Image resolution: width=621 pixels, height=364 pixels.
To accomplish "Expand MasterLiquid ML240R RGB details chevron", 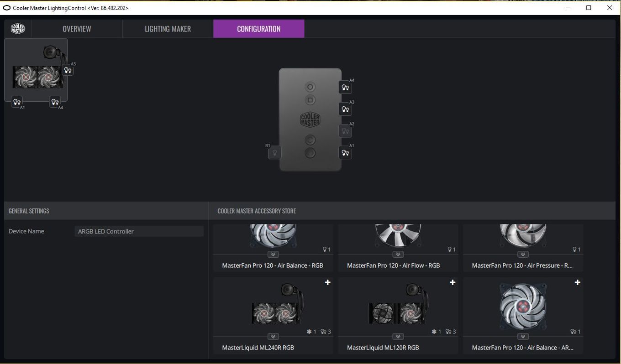I will [273, 337].
